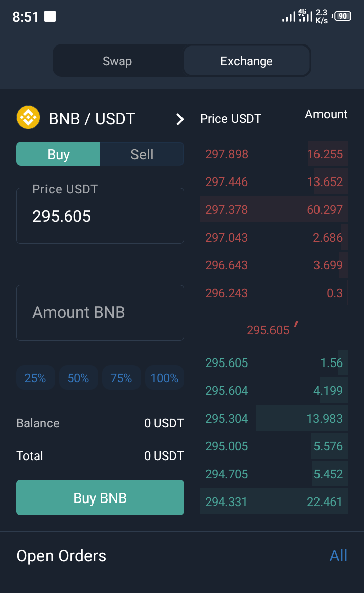Choose the 75% amount option

(x=121, y=378)
